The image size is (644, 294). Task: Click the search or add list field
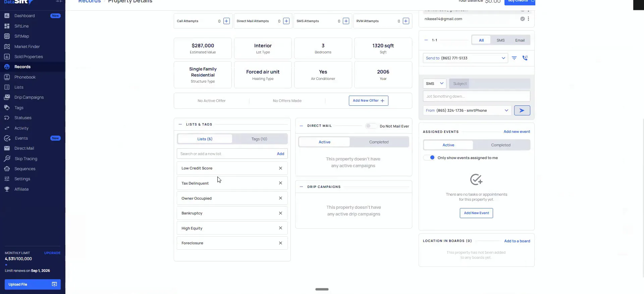[225, 154]
